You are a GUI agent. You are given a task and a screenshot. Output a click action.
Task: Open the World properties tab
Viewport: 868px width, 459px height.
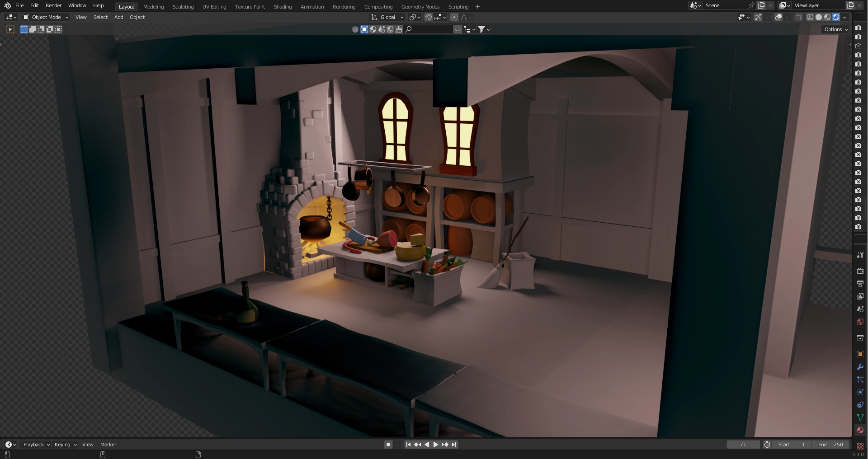pyautogui.click(x=860, y=322)
